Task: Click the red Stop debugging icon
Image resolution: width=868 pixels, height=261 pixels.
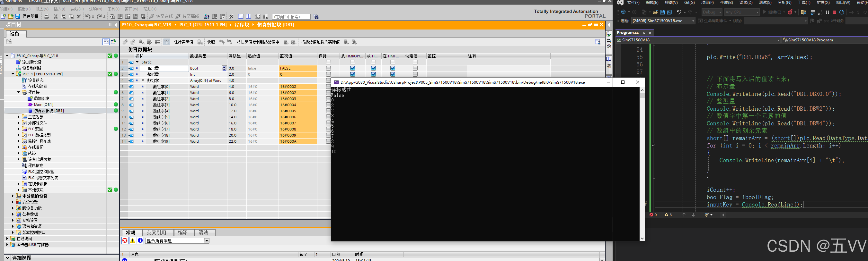Action: (x=835, y=12)
